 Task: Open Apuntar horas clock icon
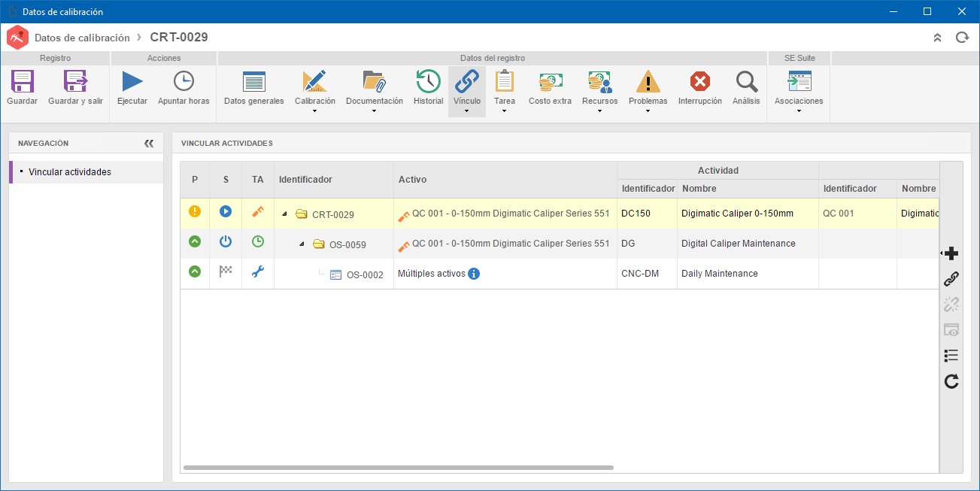coord(184,81)
